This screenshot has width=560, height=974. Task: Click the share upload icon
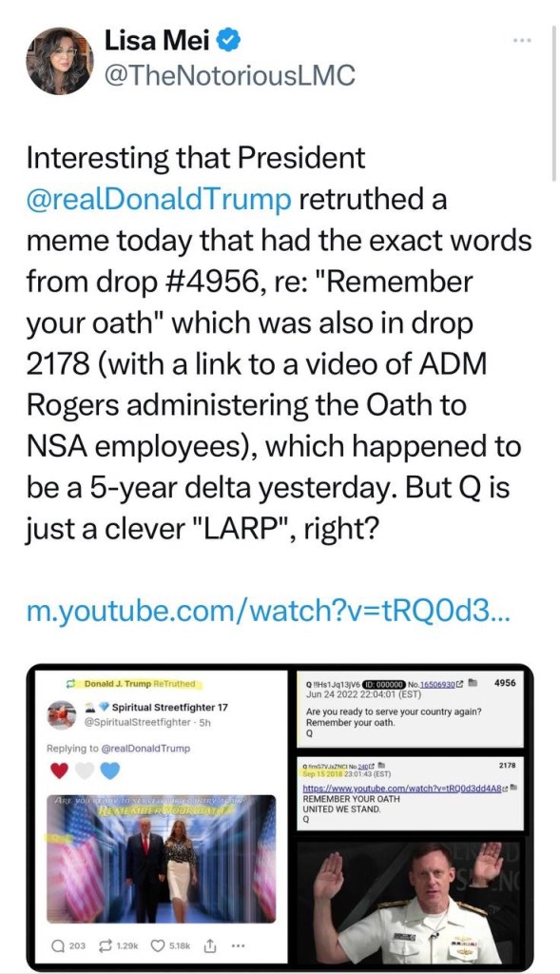tap(210, 945)
